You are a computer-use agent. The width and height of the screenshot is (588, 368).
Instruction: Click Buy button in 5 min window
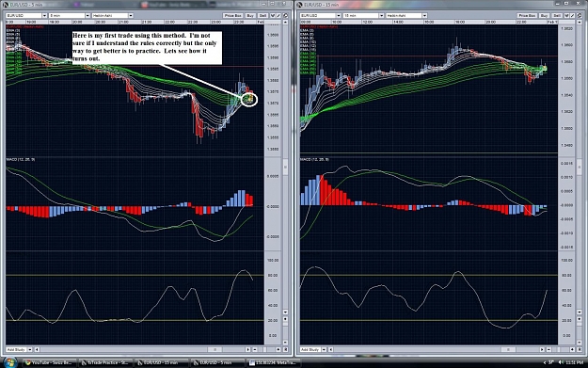[x=250, y=16]
